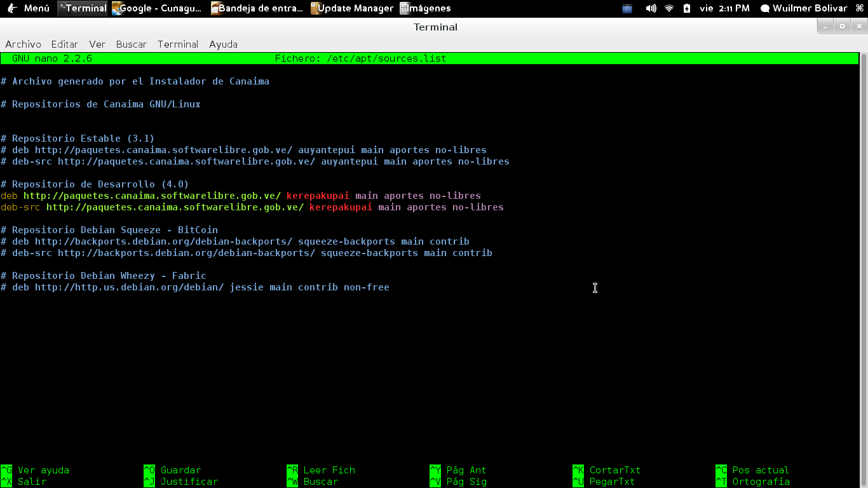The image size is (868, 488).
Task: Click '^W Buscar' nano shortcut
Action: click(312, 482)
